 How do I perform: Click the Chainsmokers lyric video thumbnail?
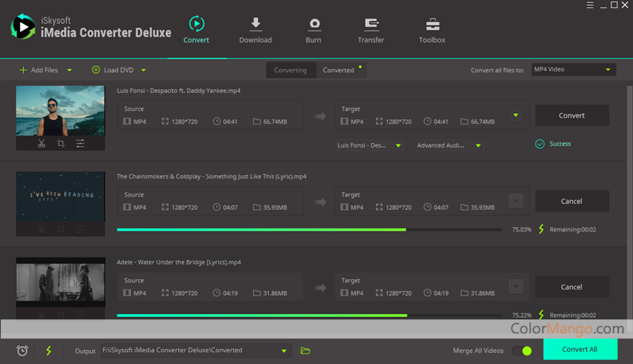pyautogui.click(x=60, y=197)
